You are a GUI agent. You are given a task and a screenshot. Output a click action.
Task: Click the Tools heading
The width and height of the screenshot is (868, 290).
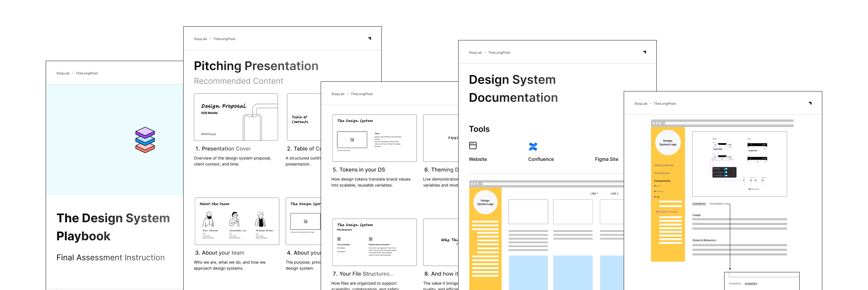(479, 129)
